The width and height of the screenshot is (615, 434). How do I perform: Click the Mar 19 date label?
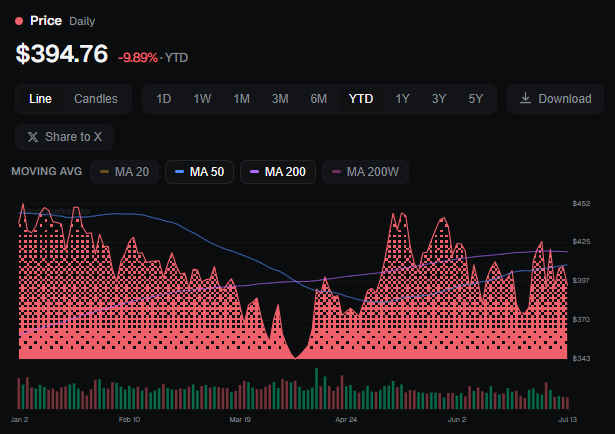click(x=240, y=419)
